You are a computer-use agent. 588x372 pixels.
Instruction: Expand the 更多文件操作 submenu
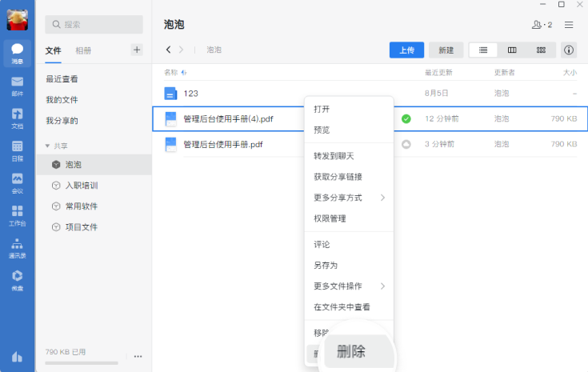coord(349,286)
